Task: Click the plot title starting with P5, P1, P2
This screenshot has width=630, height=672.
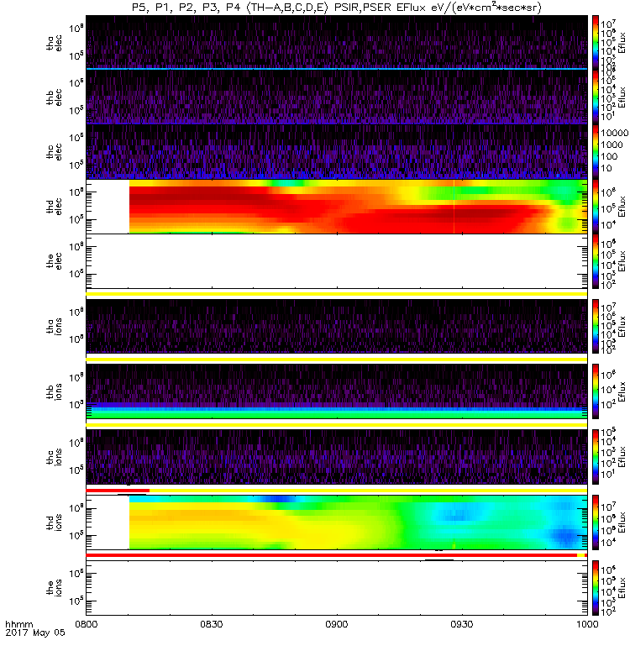Action: point(337,8)
